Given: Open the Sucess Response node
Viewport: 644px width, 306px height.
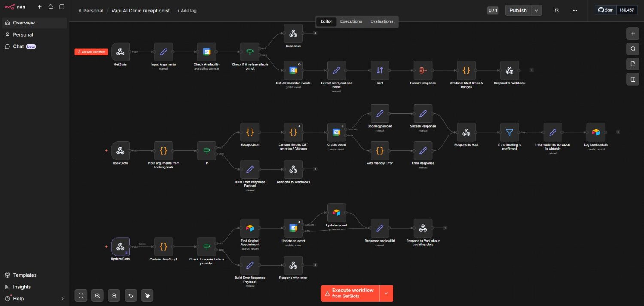Looking at the screenshot, I should click(423, 114).
